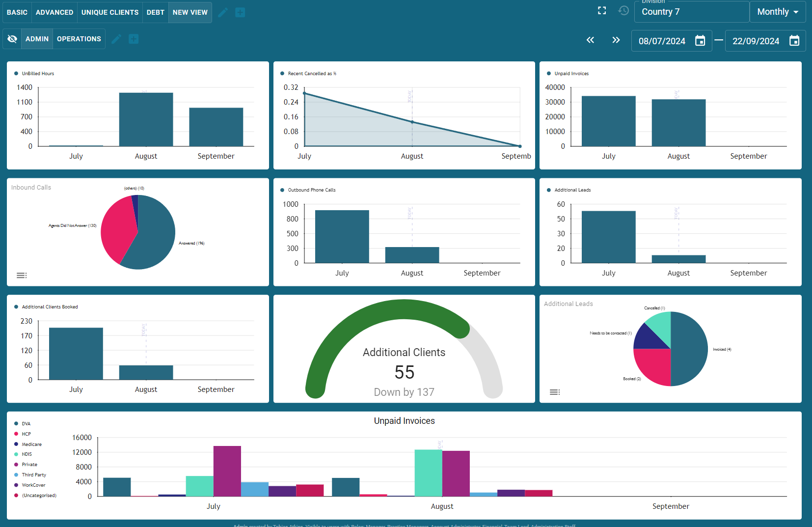812x527 pixels.
Task: Click the July bar in Outbound Phone Calls
Action: coord(342,237)
